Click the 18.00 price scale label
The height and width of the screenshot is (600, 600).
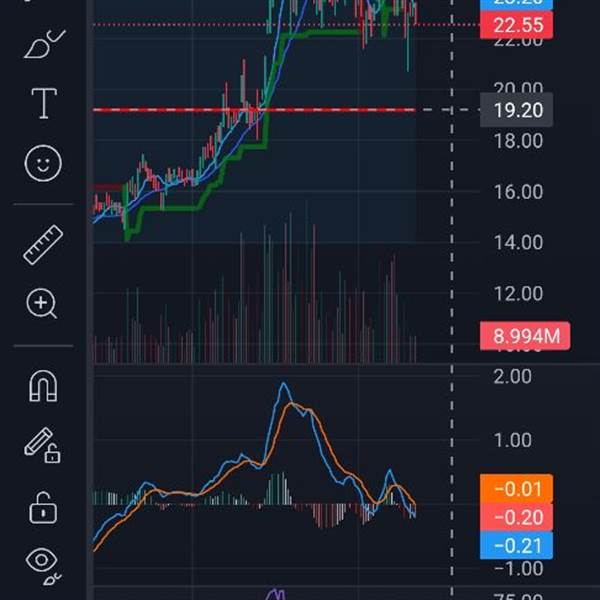[x=518, y=141]
